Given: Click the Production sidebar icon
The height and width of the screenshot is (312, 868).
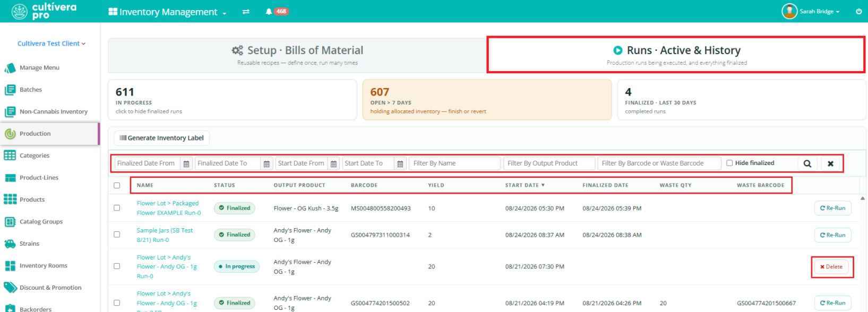Looking at the screenshot, I should pos(10,134).
